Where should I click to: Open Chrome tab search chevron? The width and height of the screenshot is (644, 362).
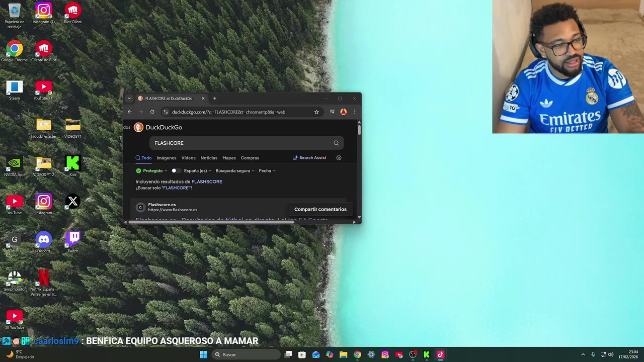[129, 99]
